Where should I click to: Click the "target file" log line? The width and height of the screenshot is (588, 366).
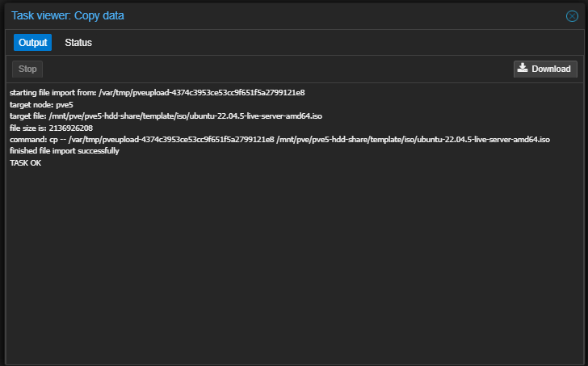(x=166, y=116)
